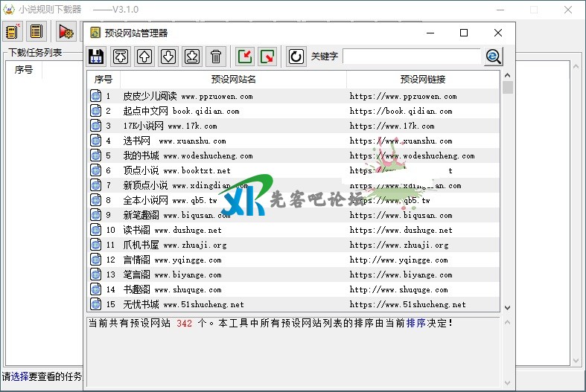Viewport: 586px width, 392px height.
Task: Click the 排序 link in status text
Action: pos(415,323)
